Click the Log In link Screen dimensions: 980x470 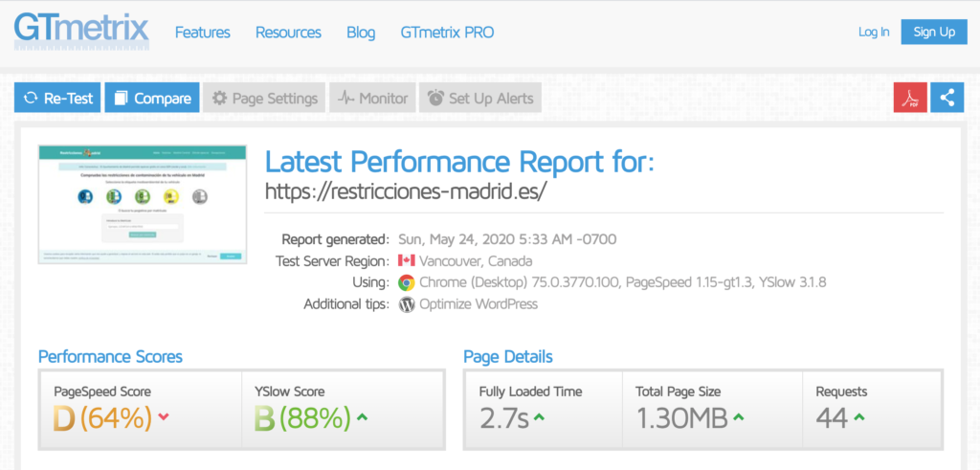(874, 32)
